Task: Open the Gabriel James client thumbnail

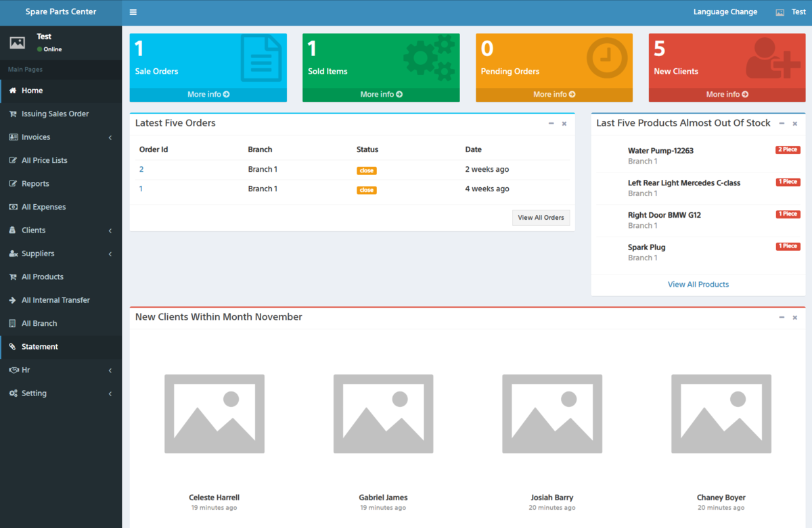Action: coord(383,413)
